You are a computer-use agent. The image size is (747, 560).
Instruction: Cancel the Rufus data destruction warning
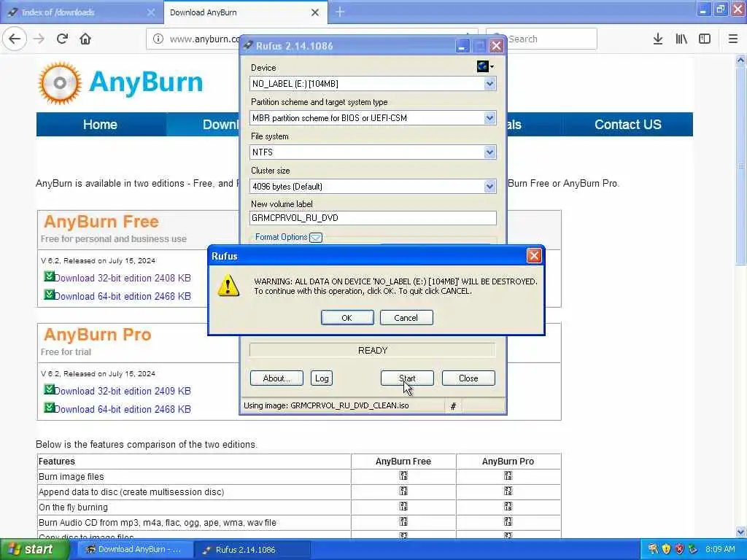(x=406, y=318)
